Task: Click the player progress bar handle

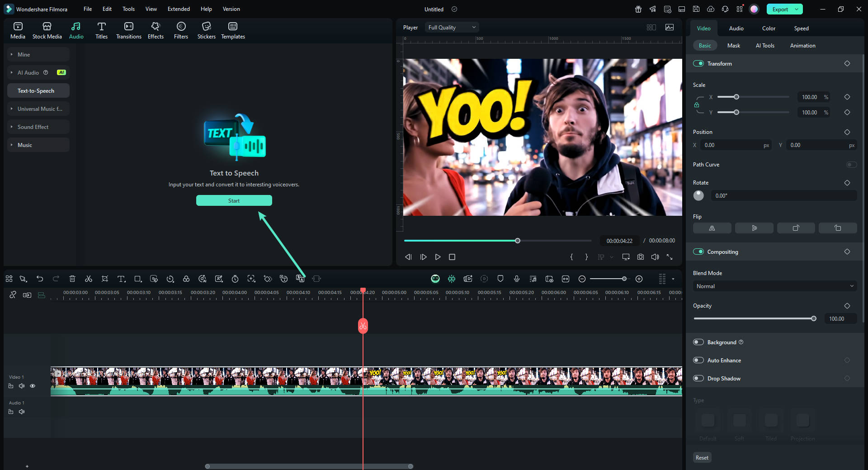Action: tap(518, 241)
